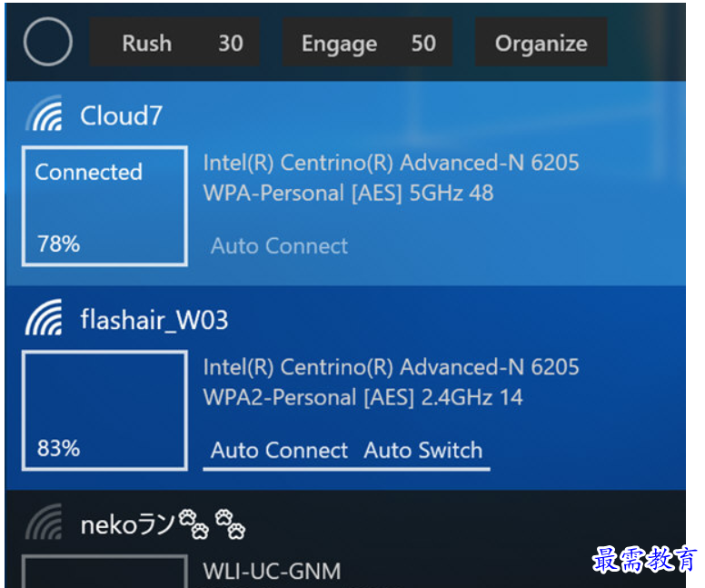The width and height of the screenshot is (705, 588).
Task: Click the Organize button
Action: [541, 43]
